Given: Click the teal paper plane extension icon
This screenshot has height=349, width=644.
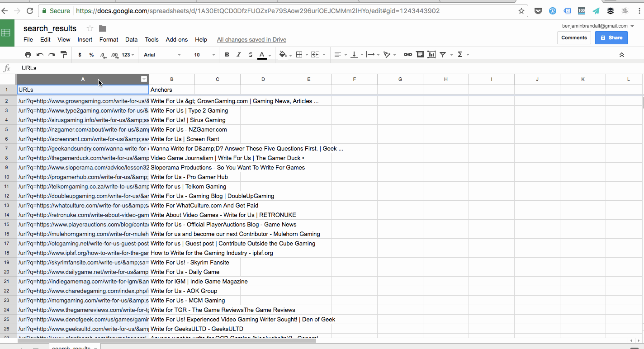Looking at the screenshot, I should (596, 11).
